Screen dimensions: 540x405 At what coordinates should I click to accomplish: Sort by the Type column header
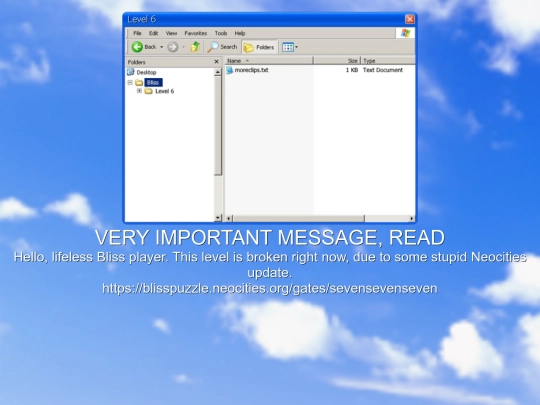(388, 61)
